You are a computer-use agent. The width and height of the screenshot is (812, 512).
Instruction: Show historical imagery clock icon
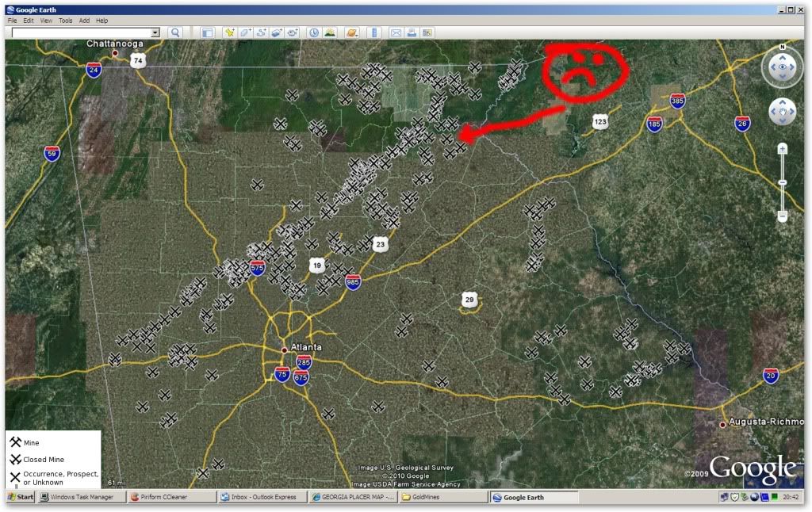tap(314, 32)
